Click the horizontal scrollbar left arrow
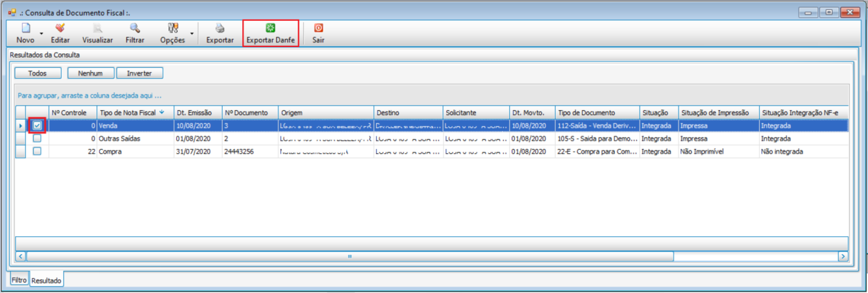 tap(20, 256)
